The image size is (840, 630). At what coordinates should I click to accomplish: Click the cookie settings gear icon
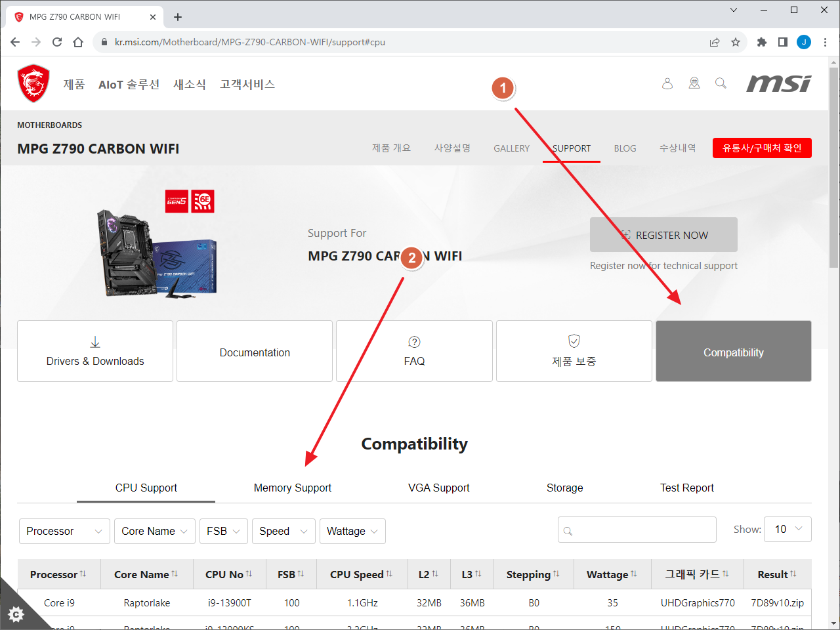[x=16, y=614]
